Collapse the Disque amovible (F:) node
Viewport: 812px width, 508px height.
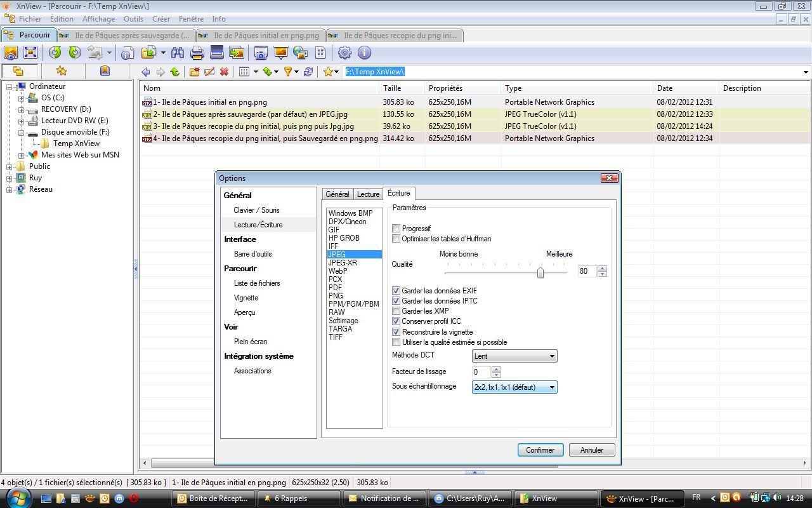tap(22, 132)
